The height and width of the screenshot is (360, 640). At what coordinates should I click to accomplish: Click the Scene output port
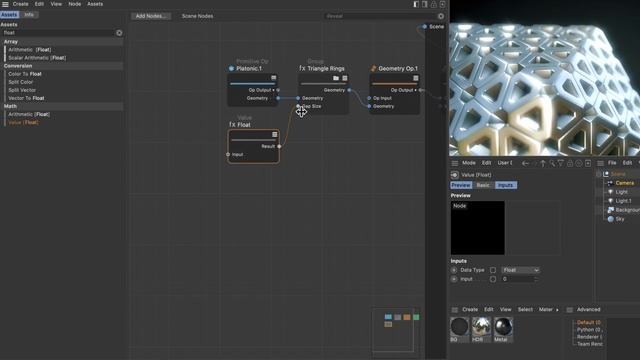[x=424, y=27]
